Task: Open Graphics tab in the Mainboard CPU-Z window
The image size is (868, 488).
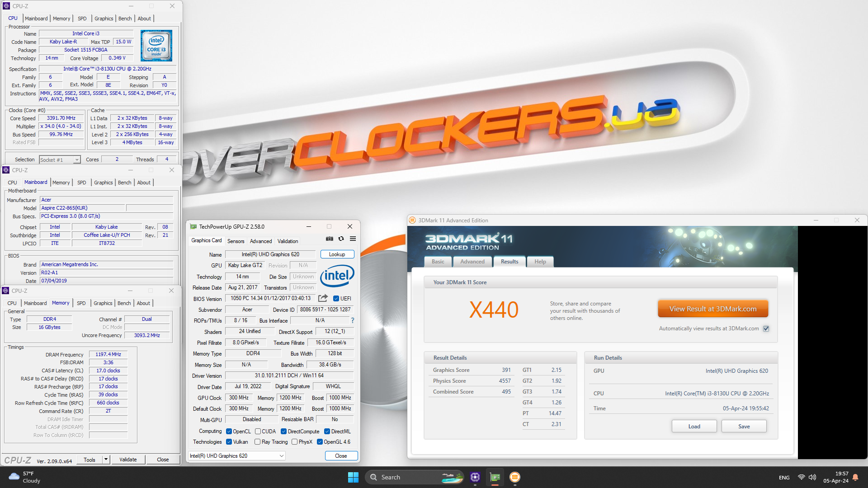Action: pyautogui.click(x=104, y=183)
